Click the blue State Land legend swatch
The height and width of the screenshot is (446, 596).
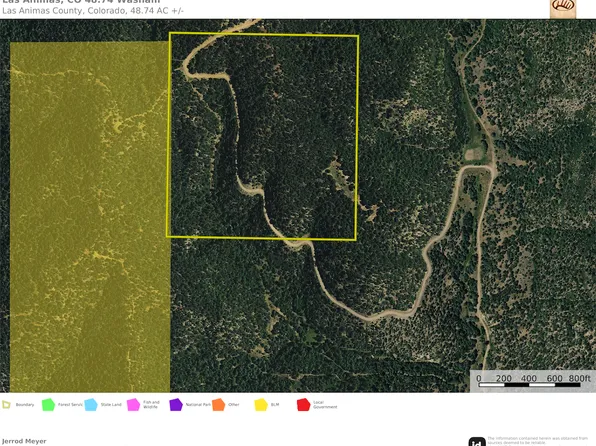click(x=91, y=405)
